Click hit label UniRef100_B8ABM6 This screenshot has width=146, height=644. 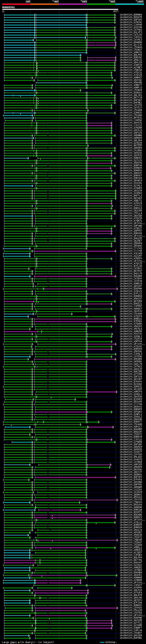pyautogui.click(x=131, y=42)
